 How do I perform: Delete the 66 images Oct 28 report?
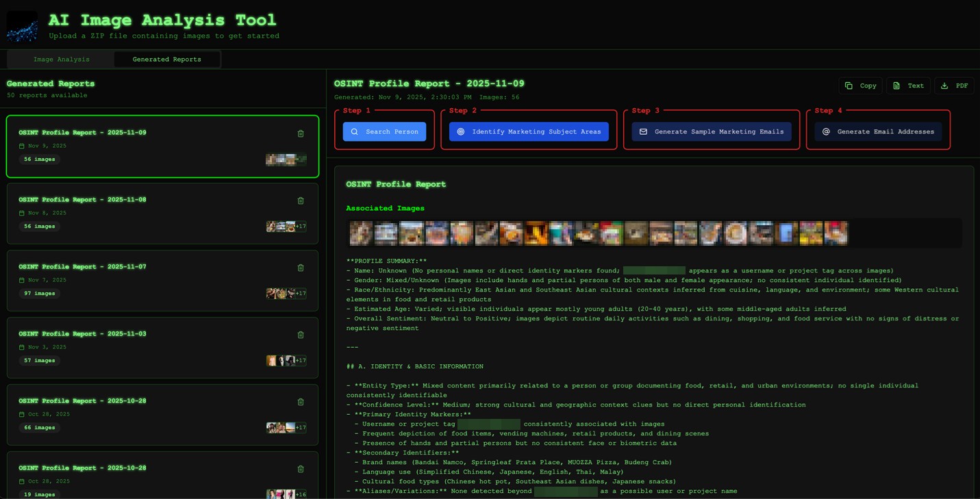301,402
